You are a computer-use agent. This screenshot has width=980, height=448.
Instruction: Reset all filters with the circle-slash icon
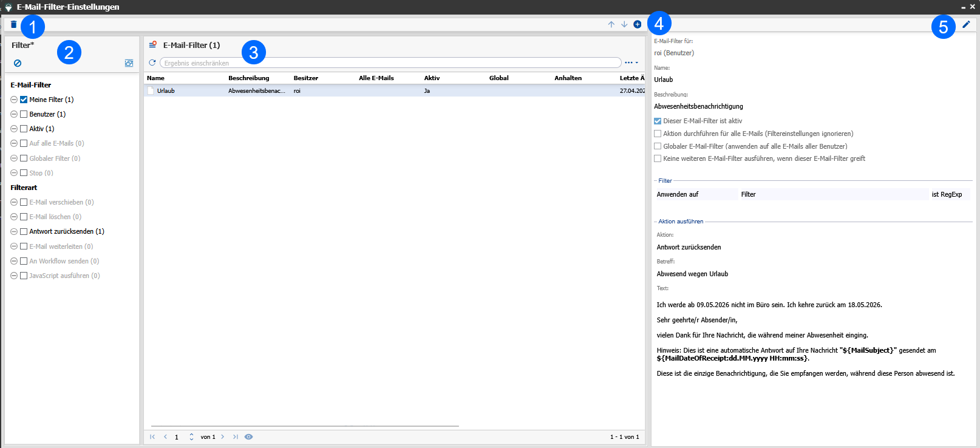click(18, 63)
